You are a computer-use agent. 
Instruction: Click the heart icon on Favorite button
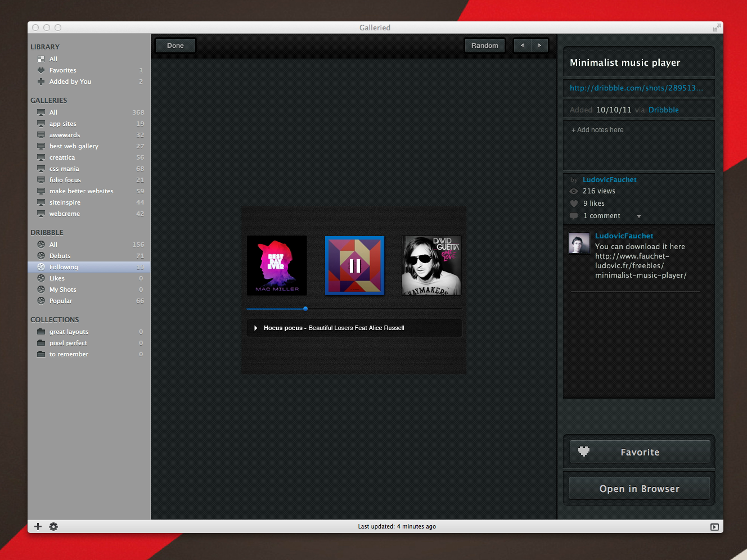[x=584, y=451]
